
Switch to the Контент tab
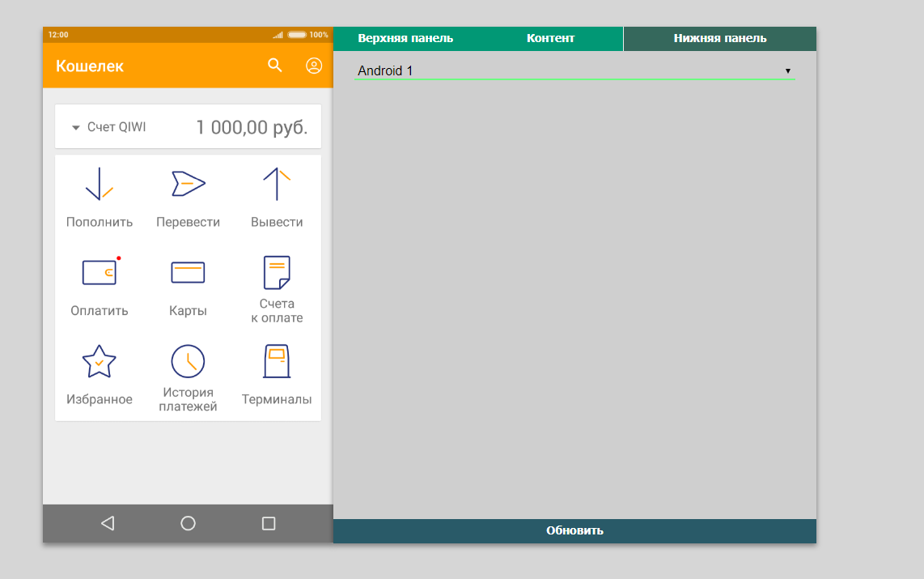tap(550, 38)
